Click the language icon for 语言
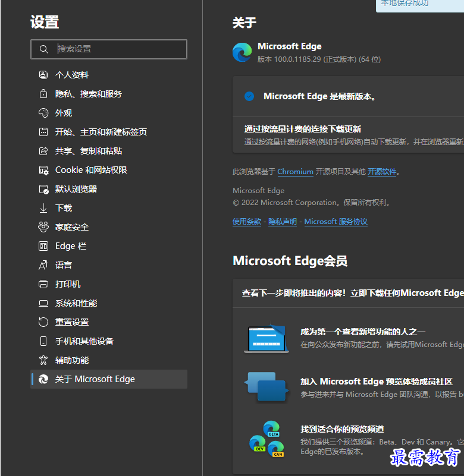This screenshot has height=476, width=464. [x=43, y=265]
